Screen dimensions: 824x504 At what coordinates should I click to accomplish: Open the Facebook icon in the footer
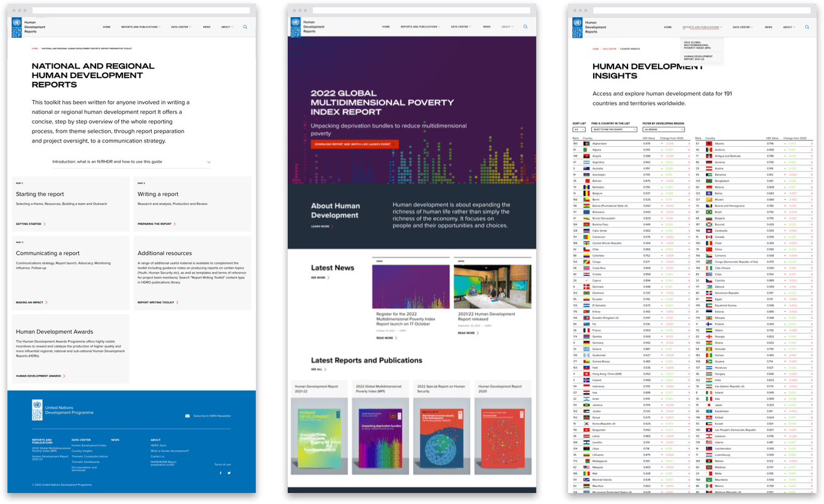(x=221, y=473)
